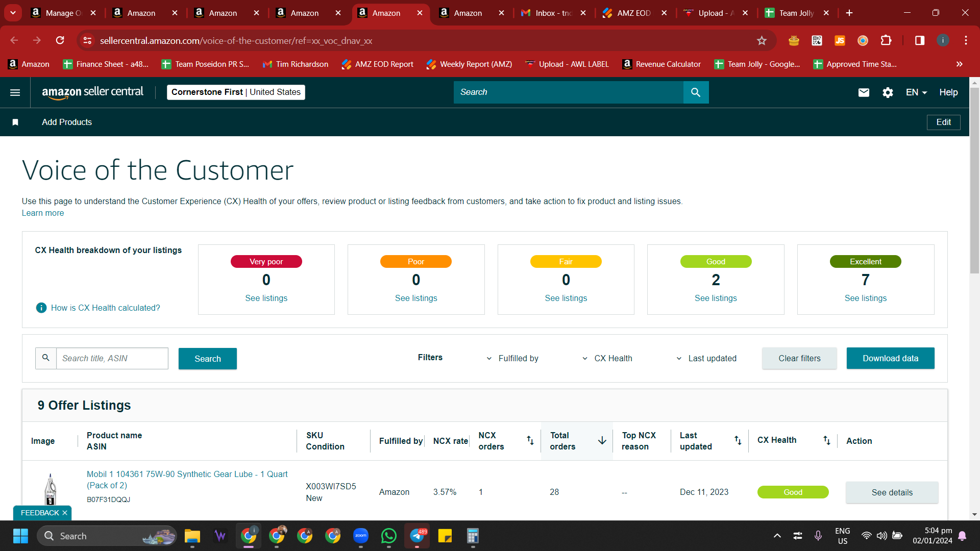Click the Seller Central header search box
Image resolution: width=980 pixels, height=551 pixels.
(569, 92)
